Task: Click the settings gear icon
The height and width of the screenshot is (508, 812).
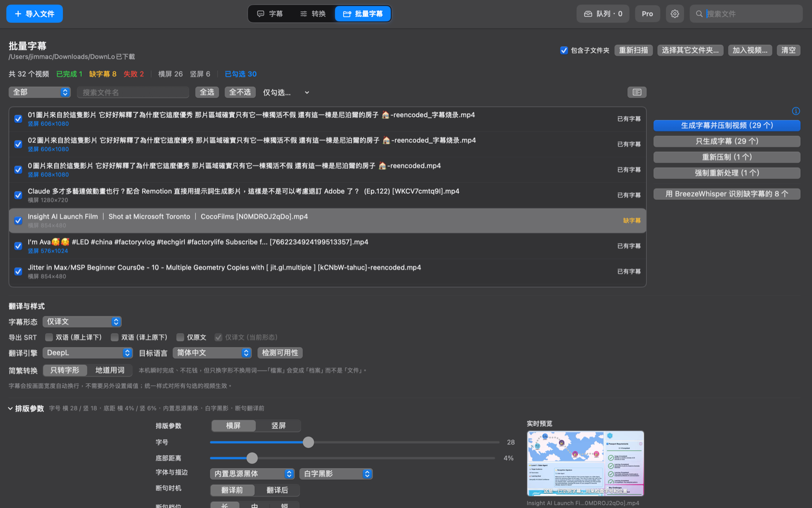Action: [x=674, y=14]
